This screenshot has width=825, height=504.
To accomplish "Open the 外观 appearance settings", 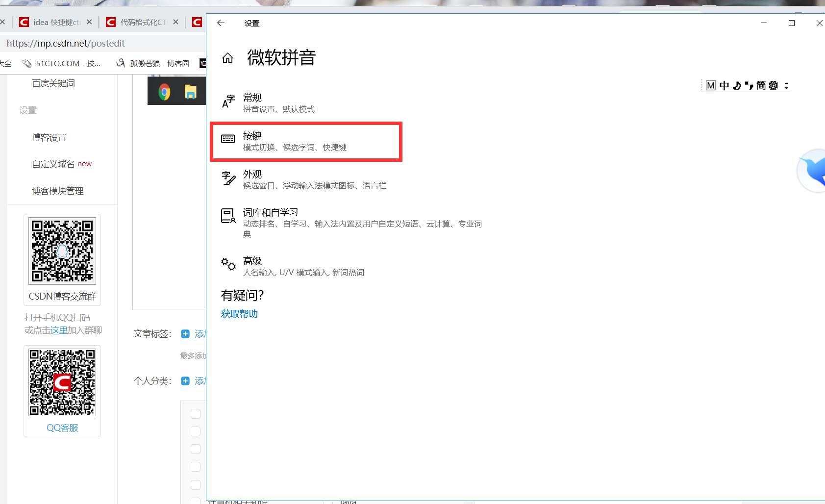I will pyautogui.click(x=315, y=179).
